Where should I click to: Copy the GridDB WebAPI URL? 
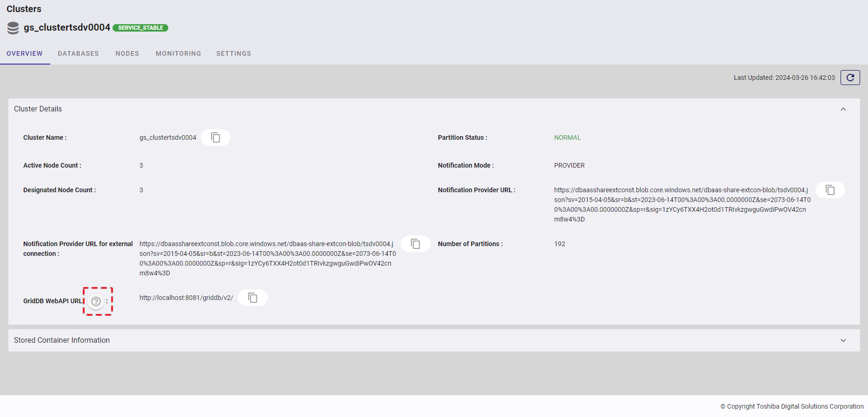pos(252,298)
